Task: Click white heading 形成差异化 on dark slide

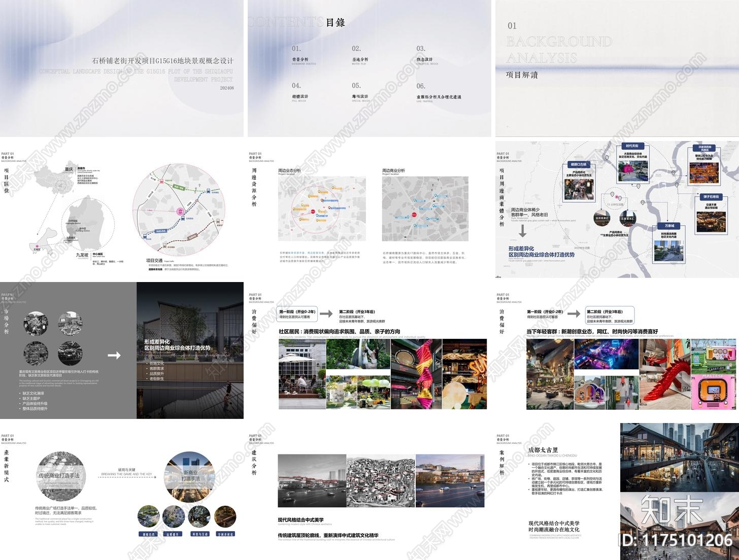Action: 157,342
